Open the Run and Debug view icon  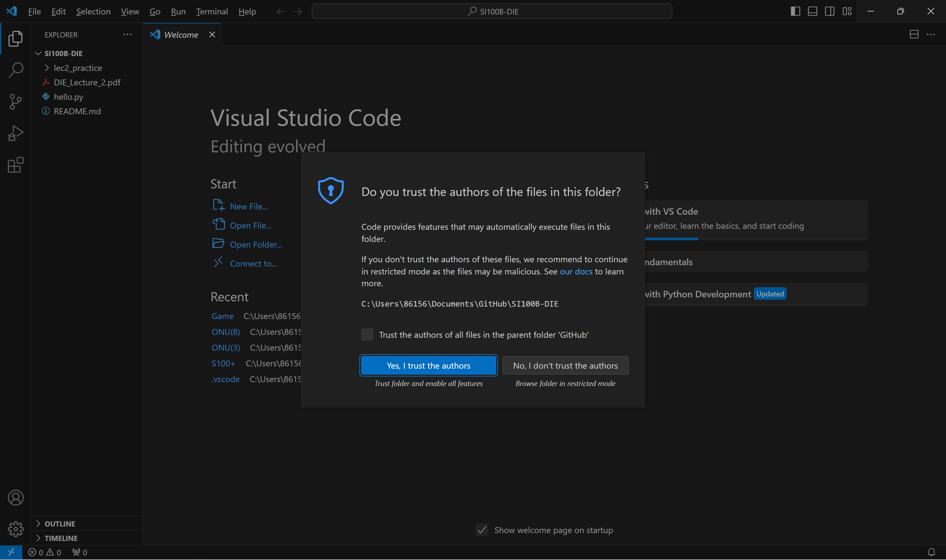point(15,134)
